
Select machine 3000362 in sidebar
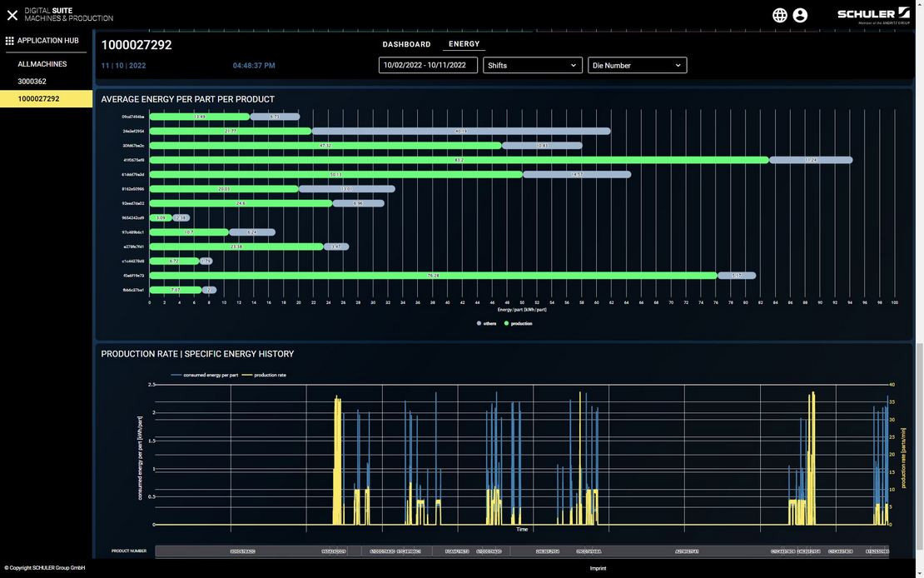click(x=32, y=81)
